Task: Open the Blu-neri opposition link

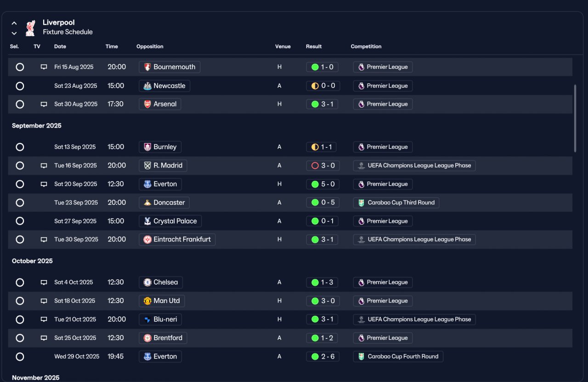Action: tap(160, 320)
